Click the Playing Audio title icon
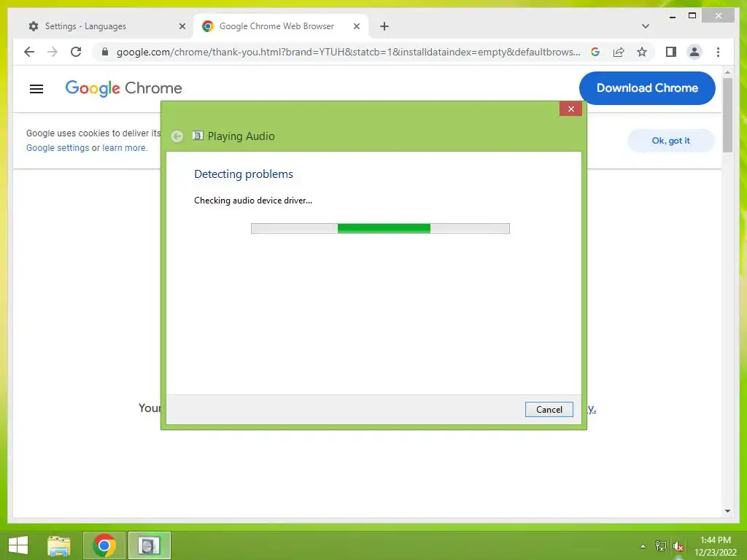The image size is (747, 560). coord(198,136)
